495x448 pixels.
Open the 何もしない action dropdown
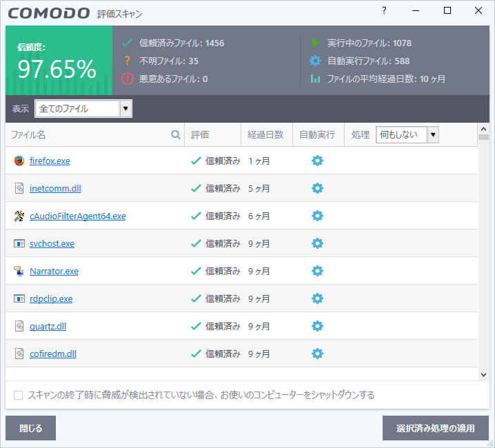pyautogui.click(x=407, y=135)
